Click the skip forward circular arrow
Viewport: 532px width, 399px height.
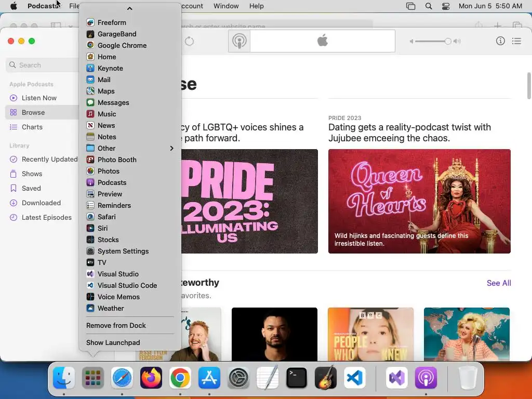point(189,42)
